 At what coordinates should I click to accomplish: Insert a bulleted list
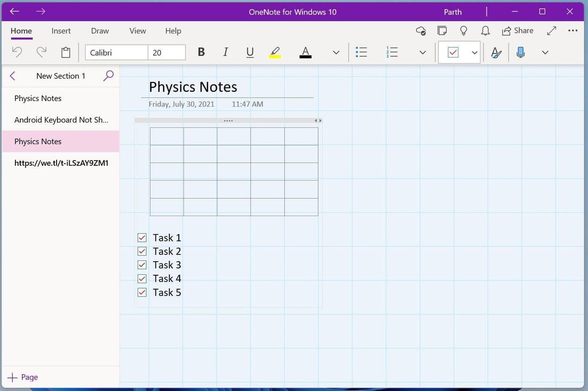(361, 52)
